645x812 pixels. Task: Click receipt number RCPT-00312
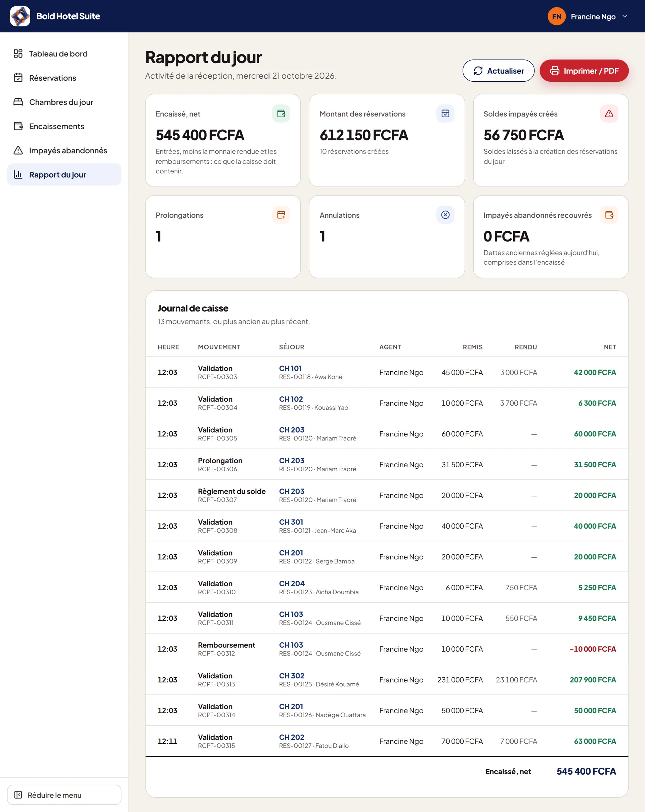click(x=216, y=654)
